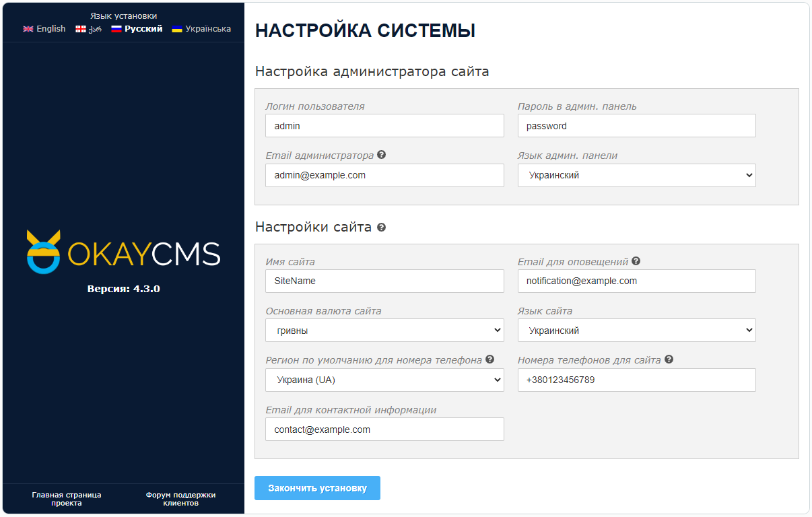The width and height of the screenshot is (812, 517).
Task: Click the Georgian flag icon
Action: click(x=80, y=29)
